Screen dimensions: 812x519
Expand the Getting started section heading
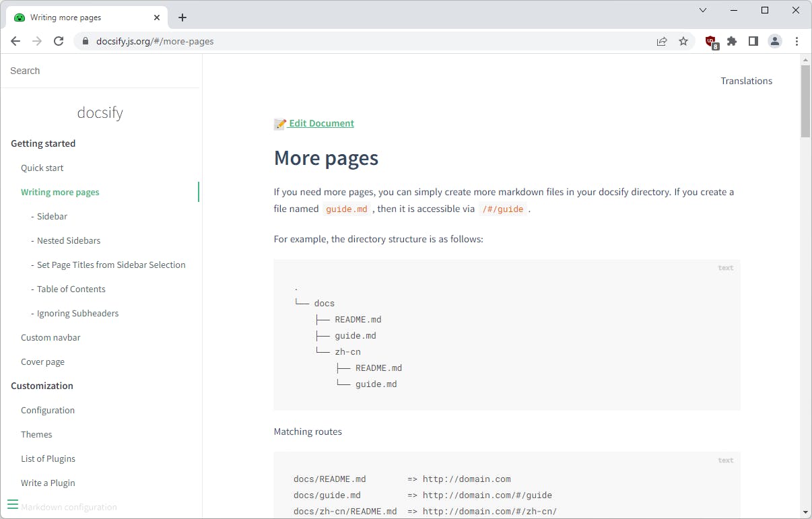[42, 143]
